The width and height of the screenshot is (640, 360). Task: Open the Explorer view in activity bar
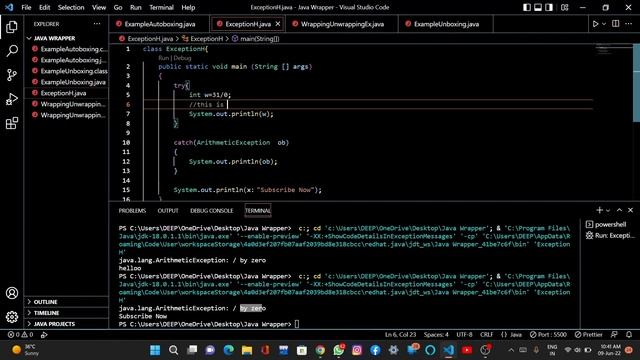click(x=12, y=27)
